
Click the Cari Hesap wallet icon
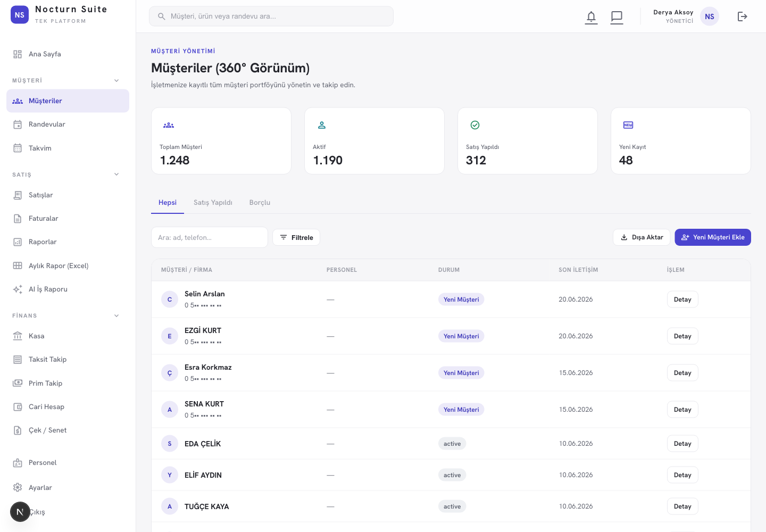18,407
